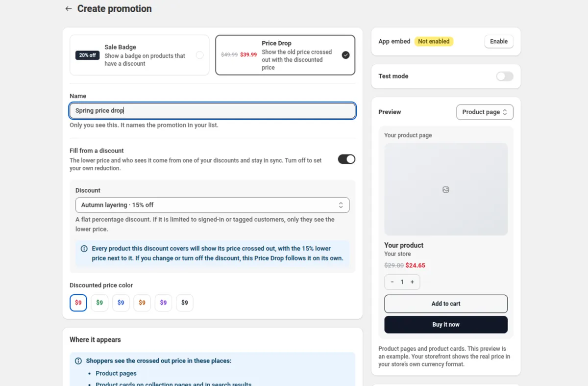This screenshot has width=588, height=386.
Task: Open the Discount dropdown showing Autumn layering
Action: [x=212, y=205]
